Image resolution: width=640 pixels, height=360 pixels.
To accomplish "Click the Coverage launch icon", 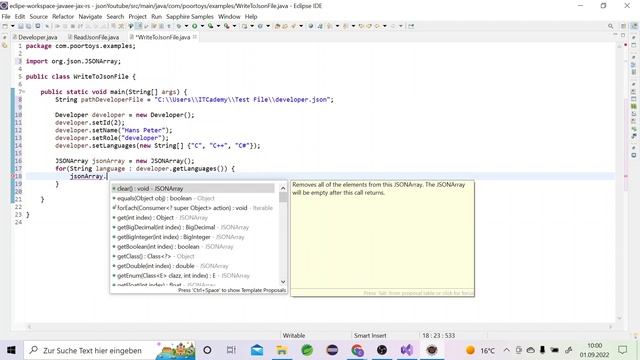I will 211,26.
